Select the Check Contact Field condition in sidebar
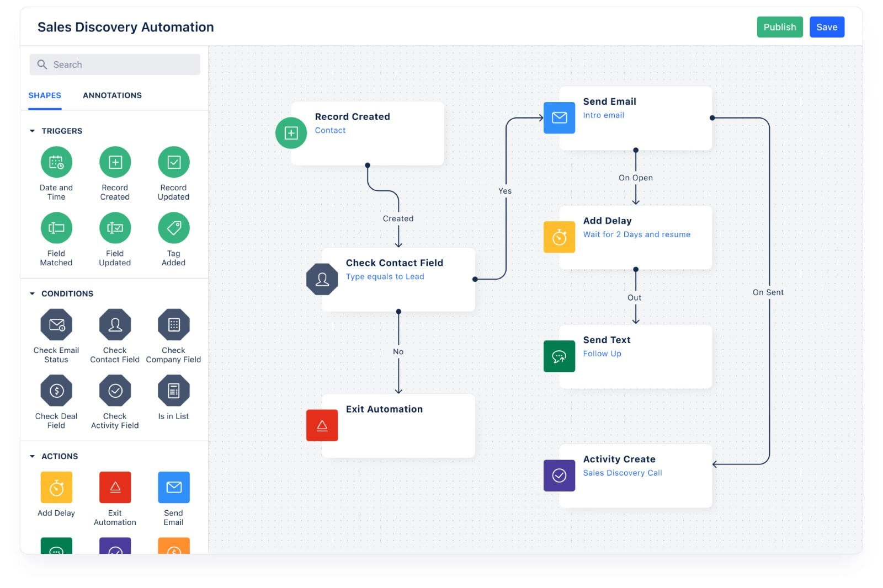 click(115, 325)
